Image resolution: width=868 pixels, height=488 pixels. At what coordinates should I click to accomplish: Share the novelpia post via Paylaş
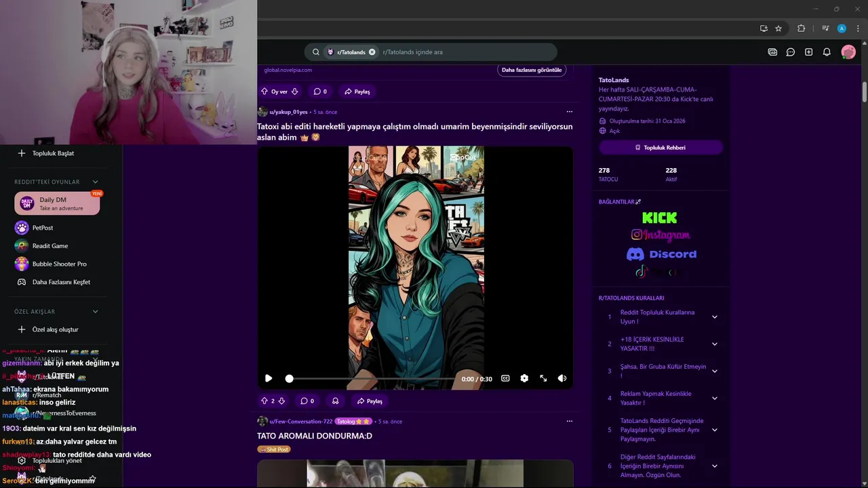pos(357,91)
